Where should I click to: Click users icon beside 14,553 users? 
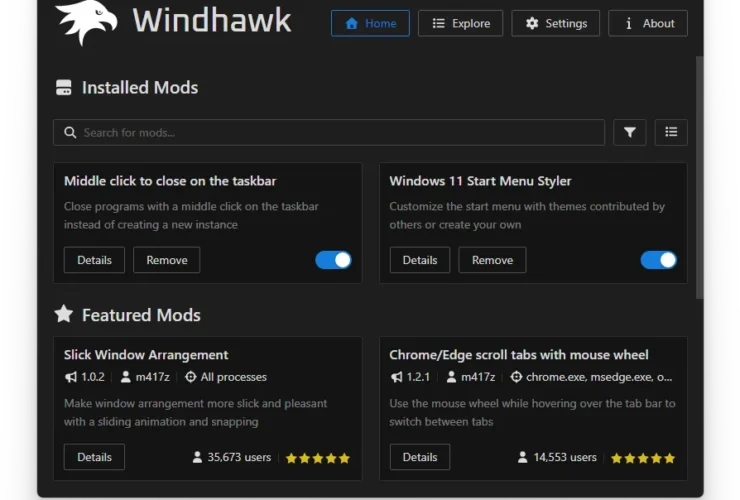pyautogui.click(x=522, y=457)
